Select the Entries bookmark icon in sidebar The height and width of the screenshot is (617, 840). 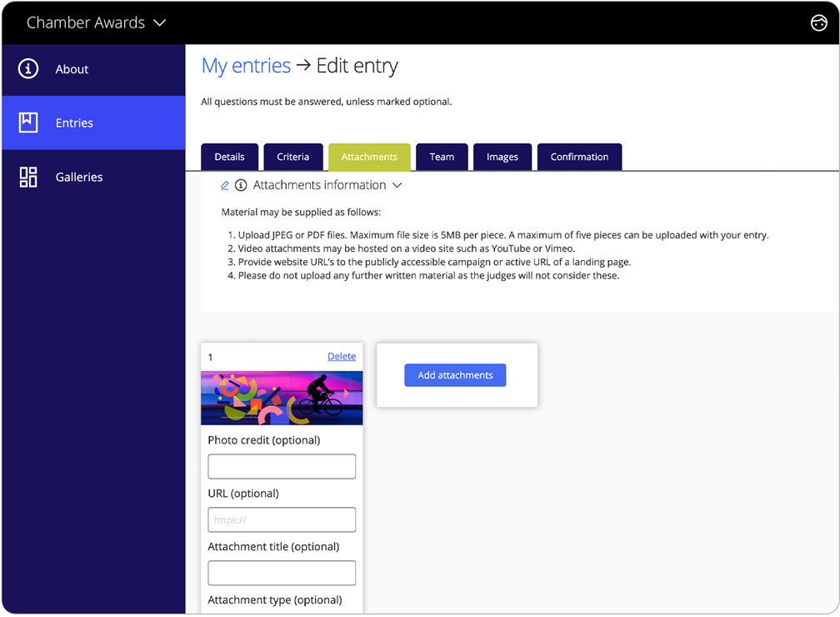(27, 123)
